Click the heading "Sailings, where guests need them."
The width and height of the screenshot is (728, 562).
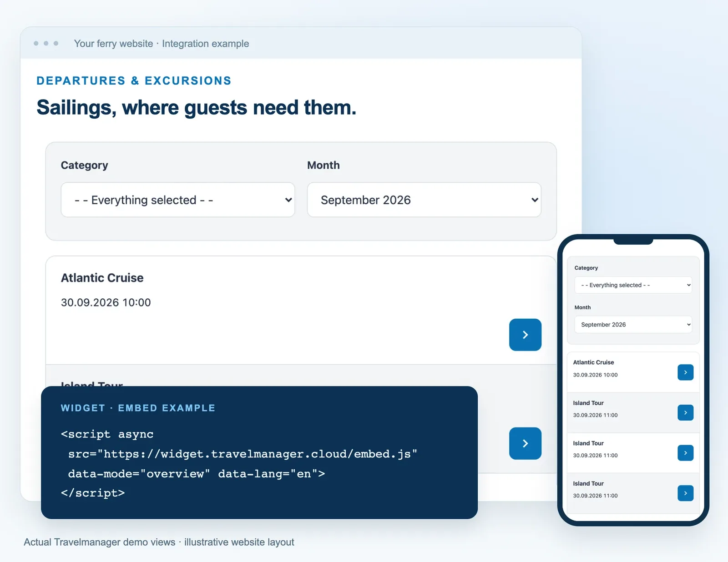(x=196, y=108)
